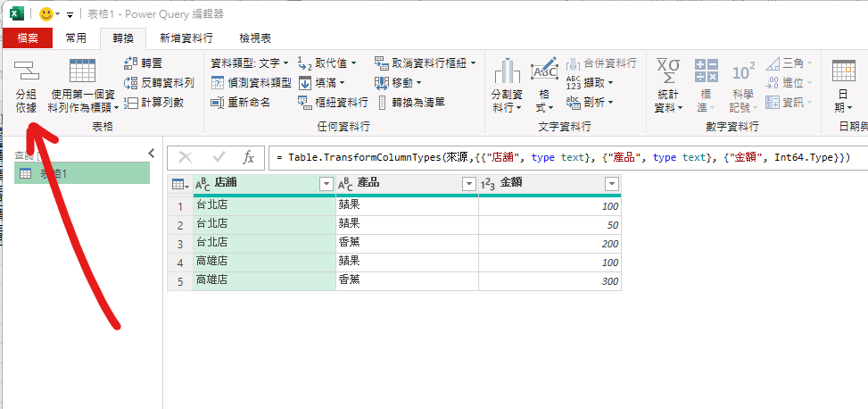
Task: Click the cell containing 300
Action: pos(550,281)
